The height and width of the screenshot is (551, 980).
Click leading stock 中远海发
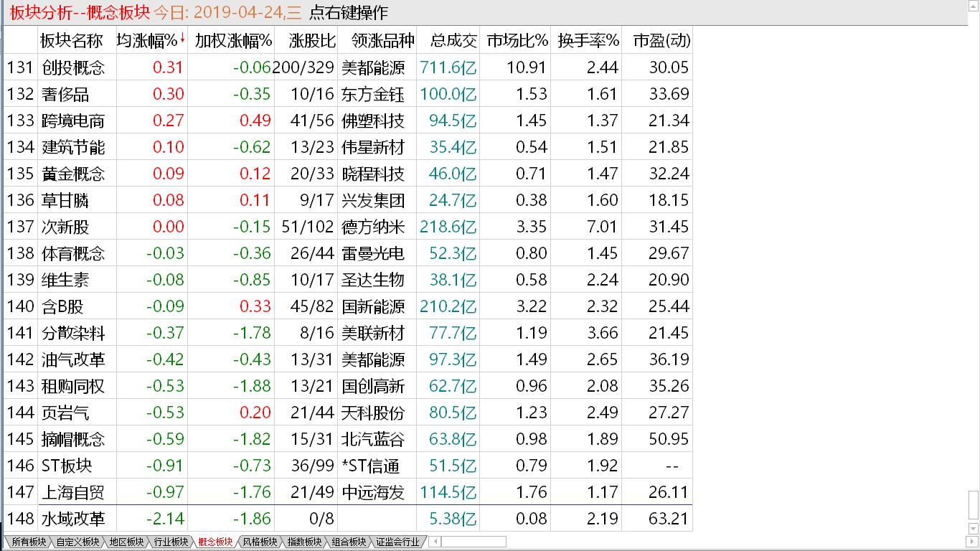373,492
